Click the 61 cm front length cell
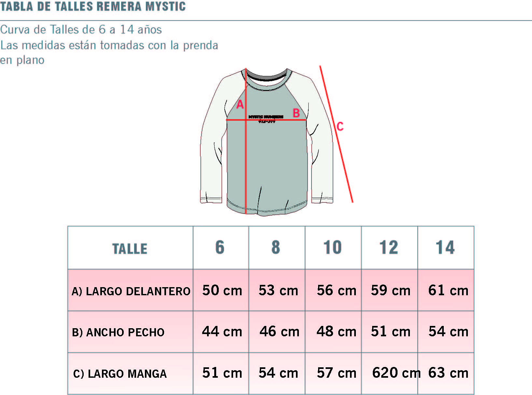 point(448,290)
